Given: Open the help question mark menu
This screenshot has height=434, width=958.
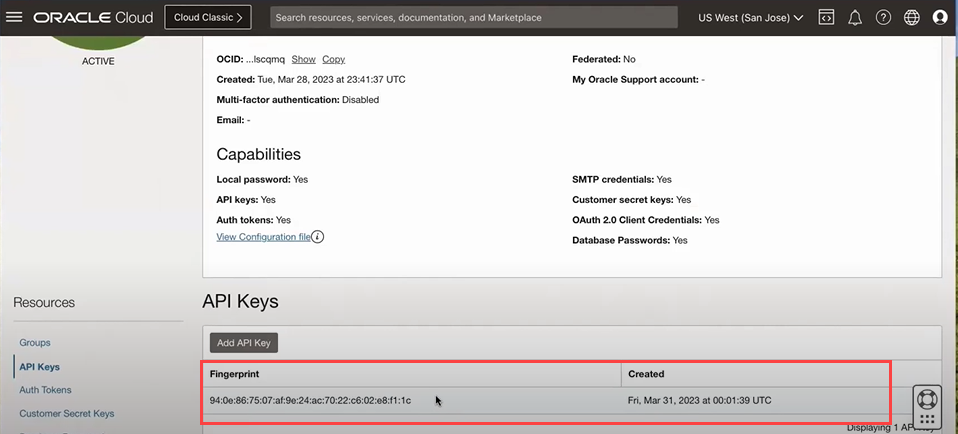Looking at the screenshot, I should click(x=883, y=18).
